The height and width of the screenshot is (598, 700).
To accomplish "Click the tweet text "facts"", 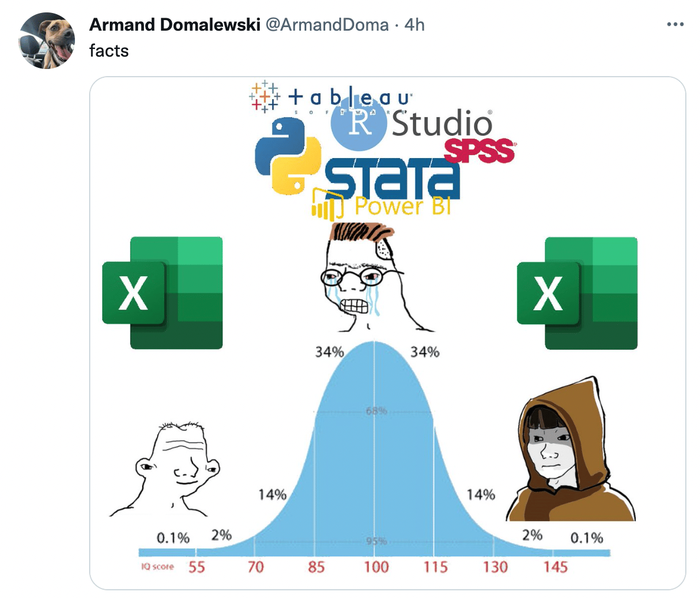I will [x=109, y=51].
